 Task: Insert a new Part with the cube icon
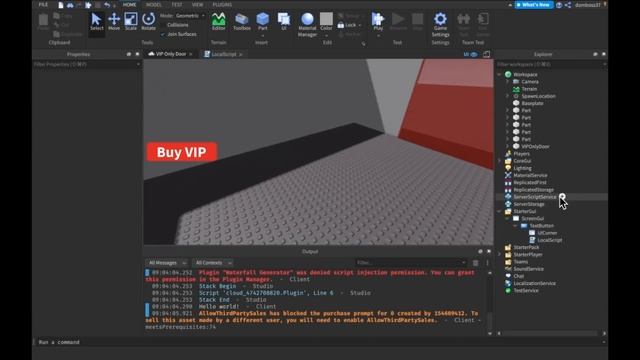[262, 19]
